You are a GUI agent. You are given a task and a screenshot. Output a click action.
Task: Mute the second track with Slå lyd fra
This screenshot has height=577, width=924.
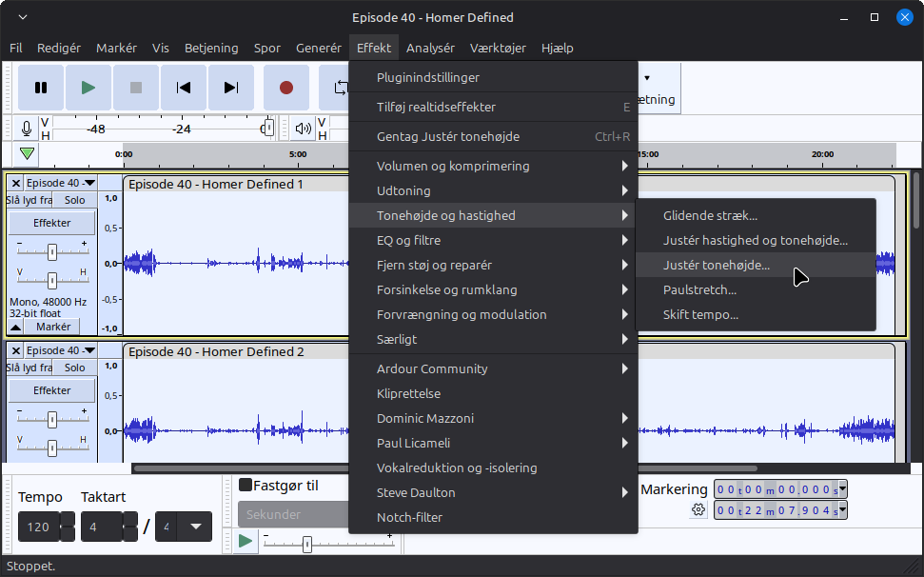(x=29, y=368)
